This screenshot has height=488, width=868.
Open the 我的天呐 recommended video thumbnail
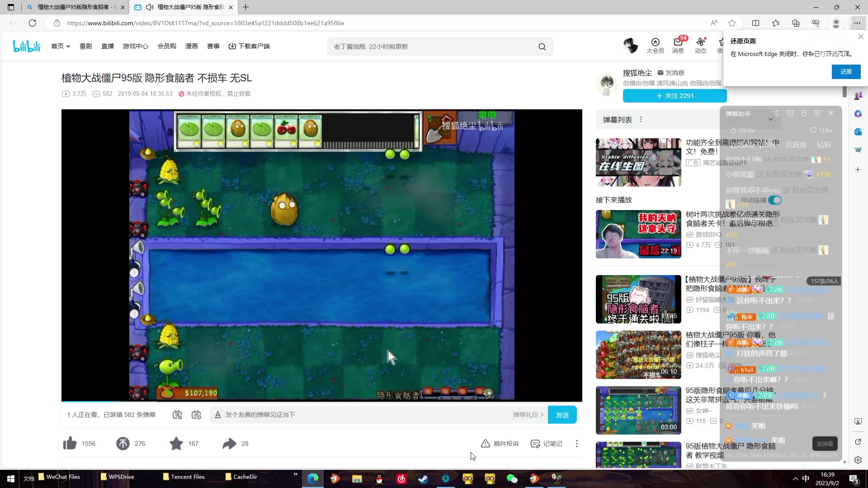click(x=638, y=234)
